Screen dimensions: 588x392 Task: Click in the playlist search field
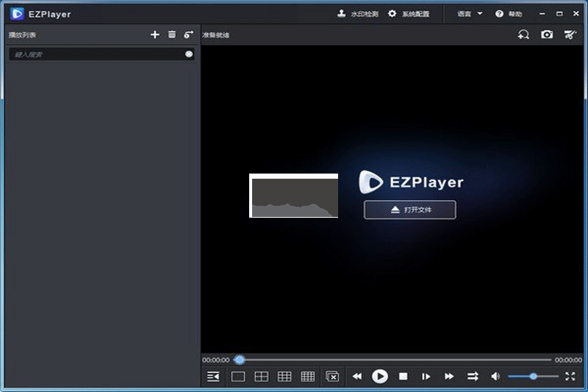tap(96, 54)
